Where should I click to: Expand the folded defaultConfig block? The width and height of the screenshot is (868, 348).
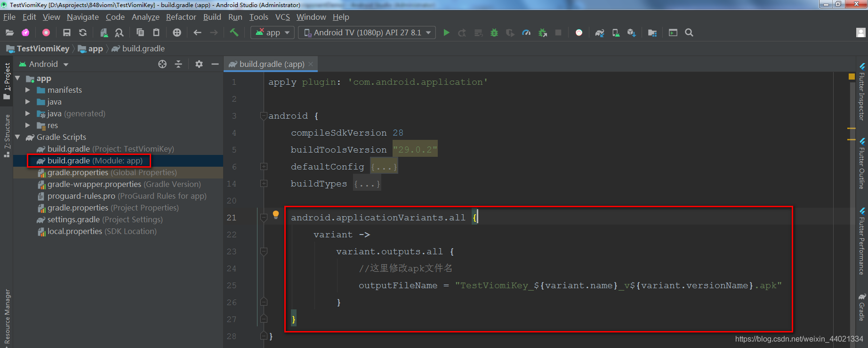click(x=264, y=167)
